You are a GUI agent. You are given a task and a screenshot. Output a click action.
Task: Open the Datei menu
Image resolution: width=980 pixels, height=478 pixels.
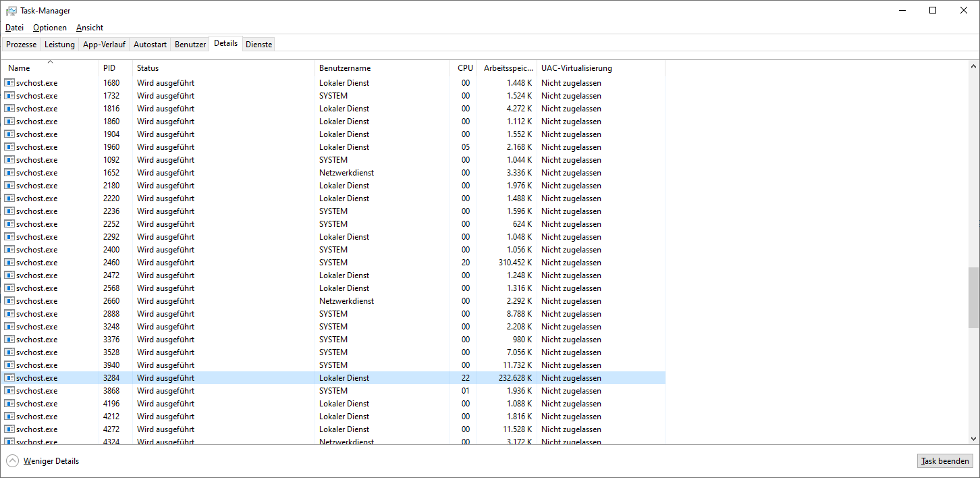coord(14,28)
